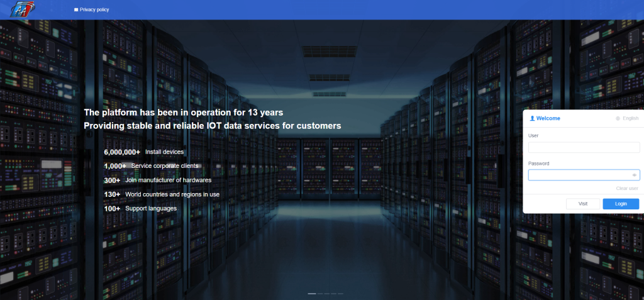This screenshot has height=300, width=644.
Task: Click inside the Password input field
Action: click(x=579, y=175)
